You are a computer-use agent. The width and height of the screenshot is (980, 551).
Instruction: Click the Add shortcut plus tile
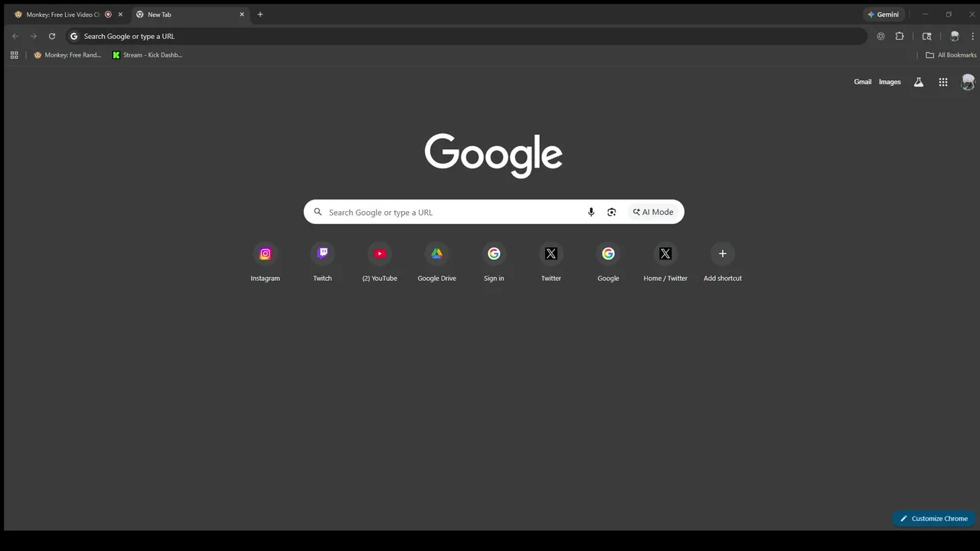pyautogui.click(x=723, y=262)
